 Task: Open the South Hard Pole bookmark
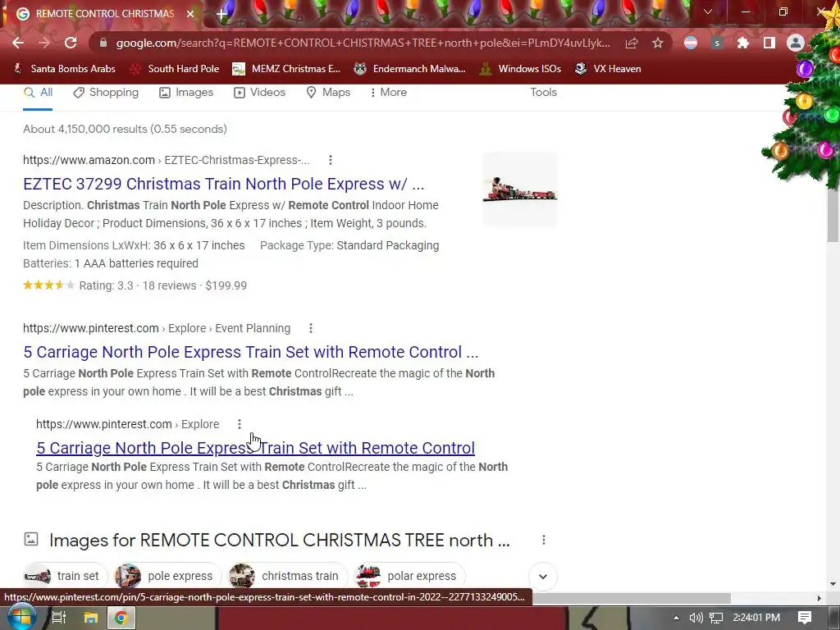(176, 69)
